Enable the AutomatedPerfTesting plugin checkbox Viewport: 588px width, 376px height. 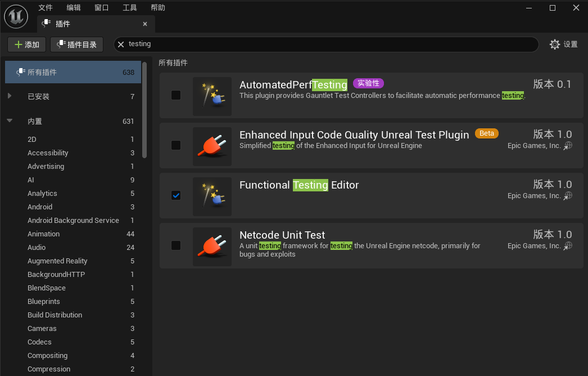tap(176, 95)
